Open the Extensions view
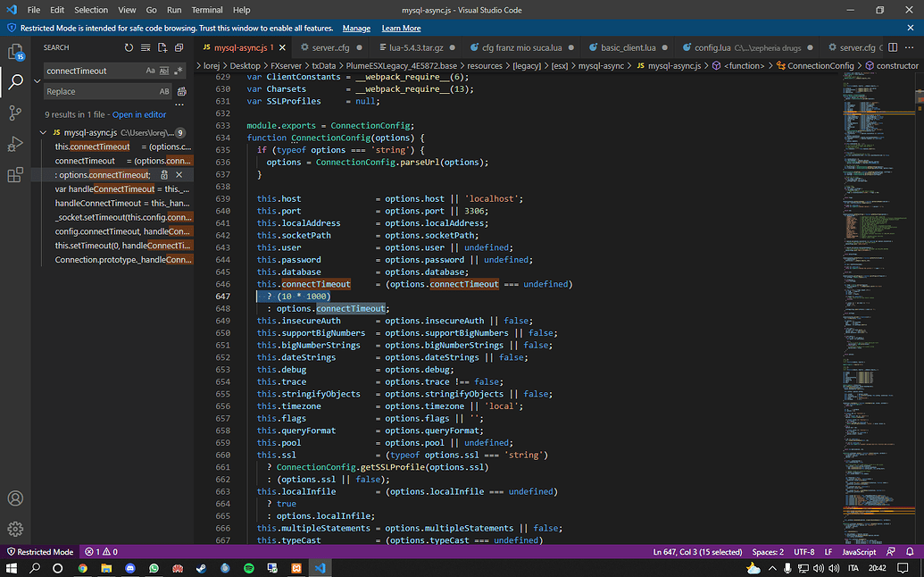This screenshot has width=924, height=577. tap(15, 173)
